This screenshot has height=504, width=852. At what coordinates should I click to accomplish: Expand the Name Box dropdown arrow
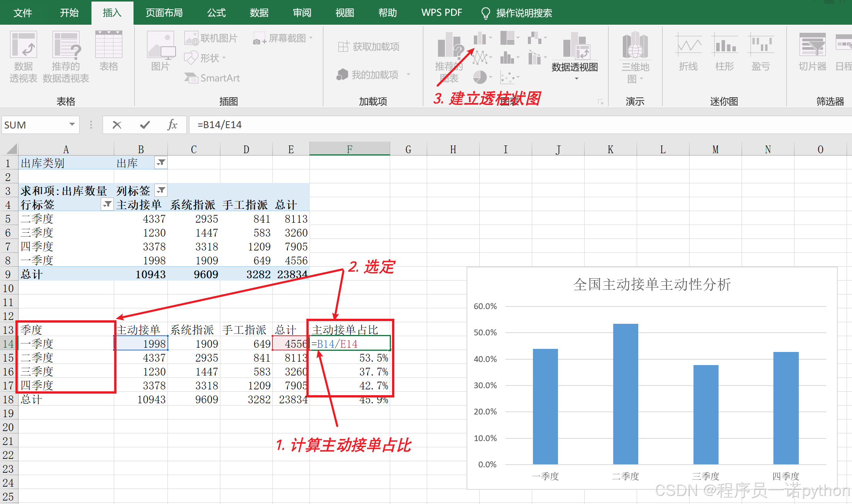tap(72, 124)
